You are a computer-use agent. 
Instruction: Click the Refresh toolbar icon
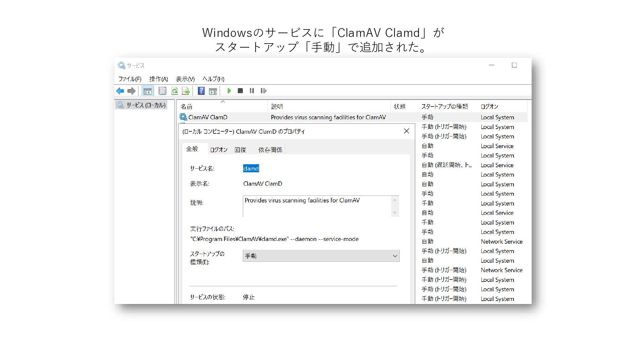click(x=174, y=91)
